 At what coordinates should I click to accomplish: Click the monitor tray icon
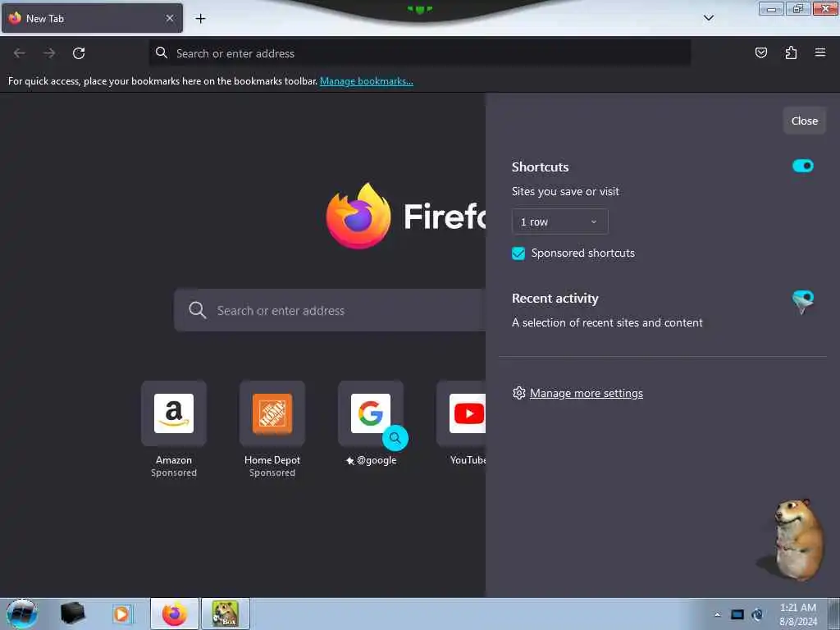click(x=737, y=614)
